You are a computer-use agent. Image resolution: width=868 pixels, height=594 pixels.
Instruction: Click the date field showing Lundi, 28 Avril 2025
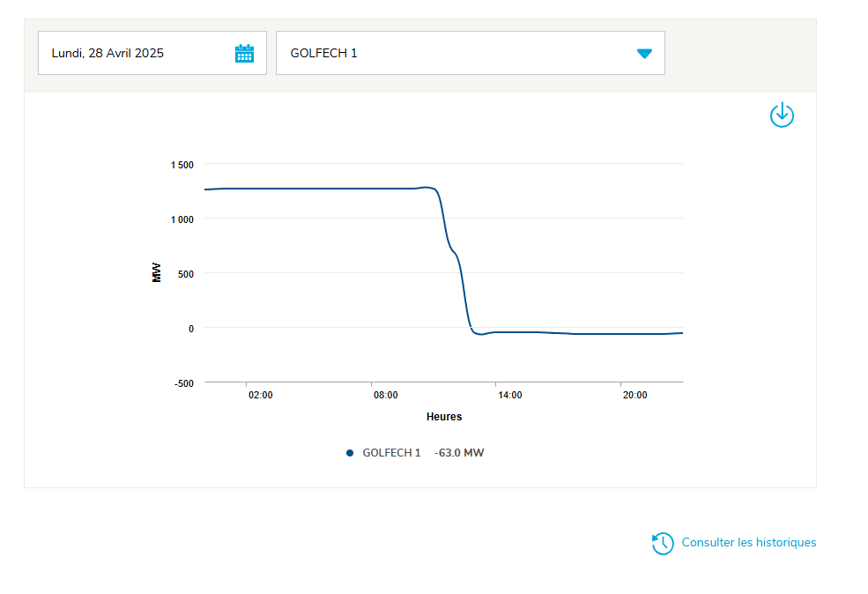(x=108, y=53)
